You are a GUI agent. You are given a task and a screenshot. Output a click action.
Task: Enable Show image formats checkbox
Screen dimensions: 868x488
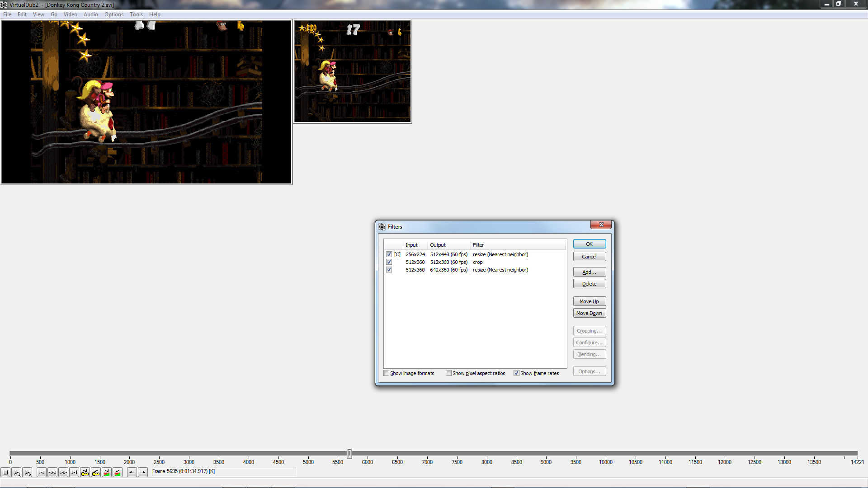387,373
